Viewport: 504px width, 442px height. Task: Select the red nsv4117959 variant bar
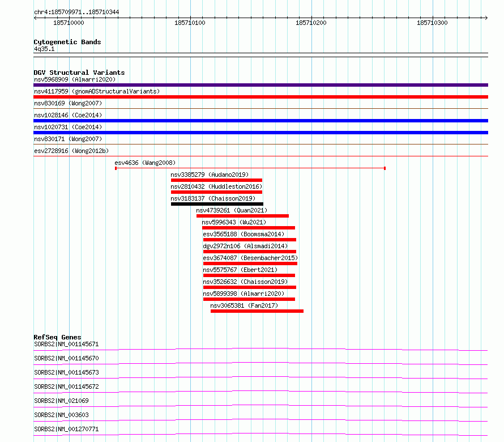[260, 97]
